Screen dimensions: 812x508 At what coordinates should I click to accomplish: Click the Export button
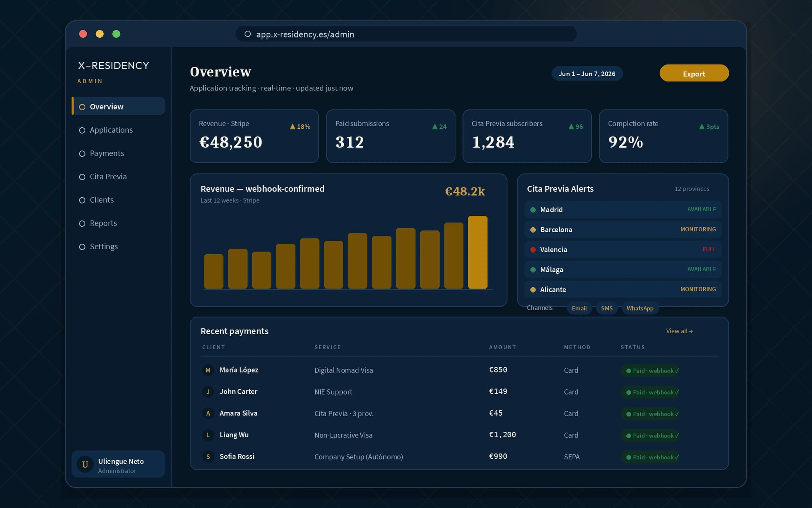tap(694, 73)
